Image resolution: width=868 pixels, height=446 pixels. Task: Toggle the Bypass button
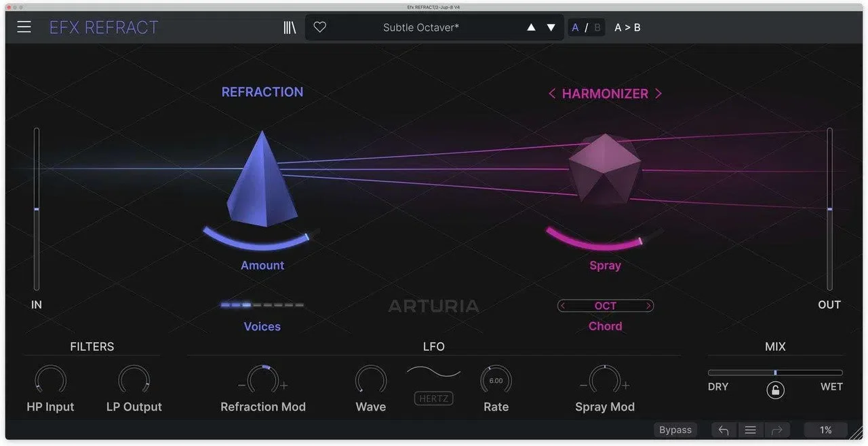coord(675,430)
